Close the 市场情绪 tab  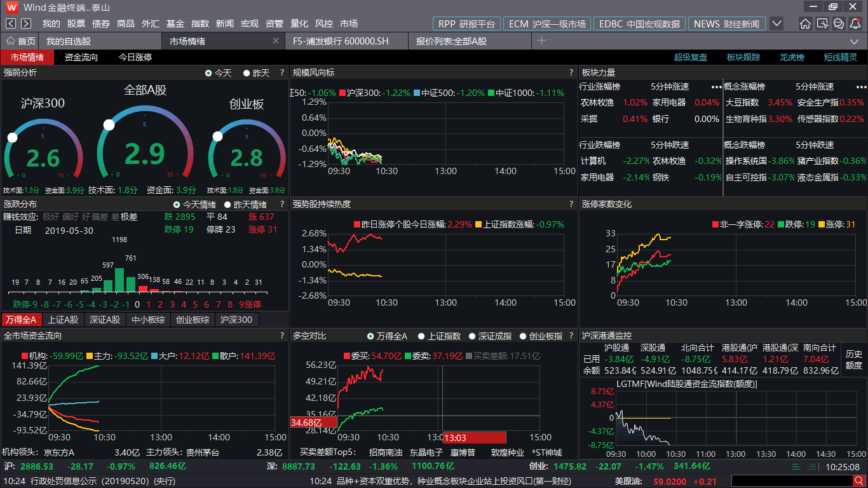click(276, 41)
